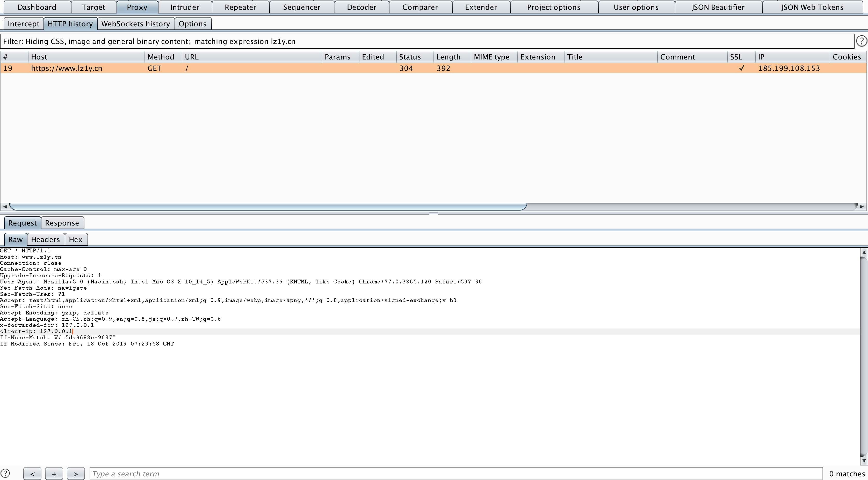Sort history by Length column
868x480 pixels.
pyautogui.click(x=448, y=57)
